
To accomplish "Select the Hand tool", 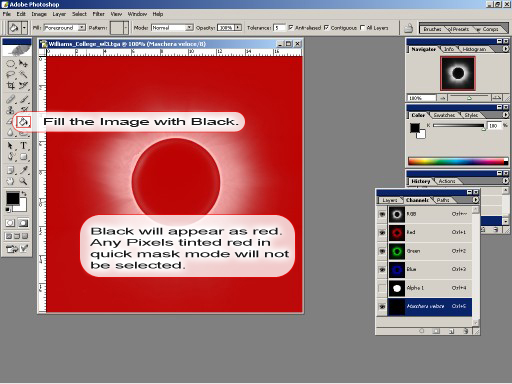I will (x=10, y=181).
